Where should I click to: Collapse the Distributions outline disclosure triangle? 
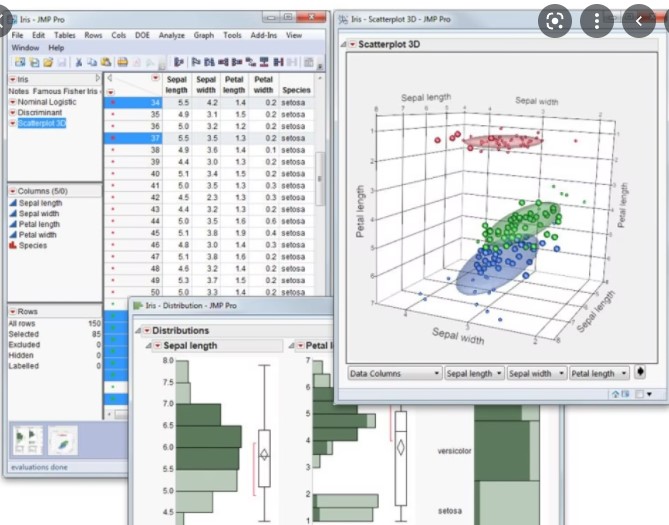(138, 330)
